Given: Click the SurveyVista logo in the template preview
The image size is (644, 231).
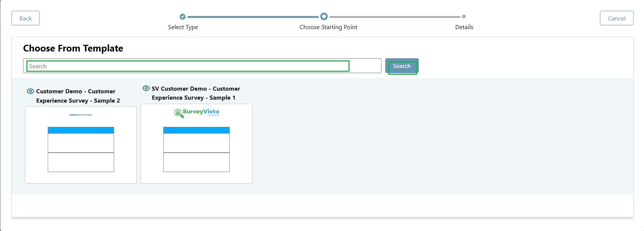Looking at the screenshot, I should (x=196, y=112).
